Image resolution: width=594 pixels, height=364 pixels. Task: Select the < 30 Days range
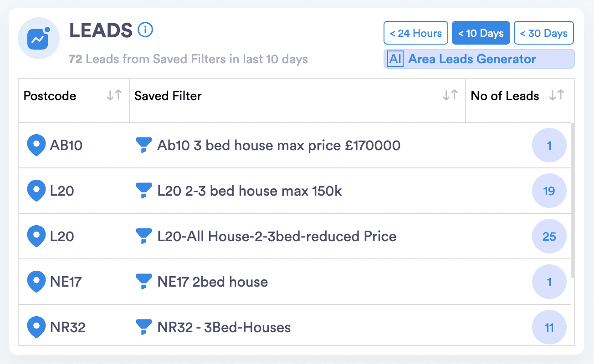(x=543, y=33)
